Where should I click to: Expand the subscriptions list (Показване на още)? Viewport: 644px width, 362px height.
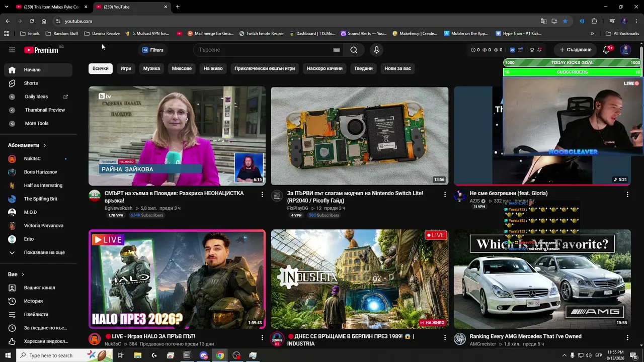click(x=38, y=252)
